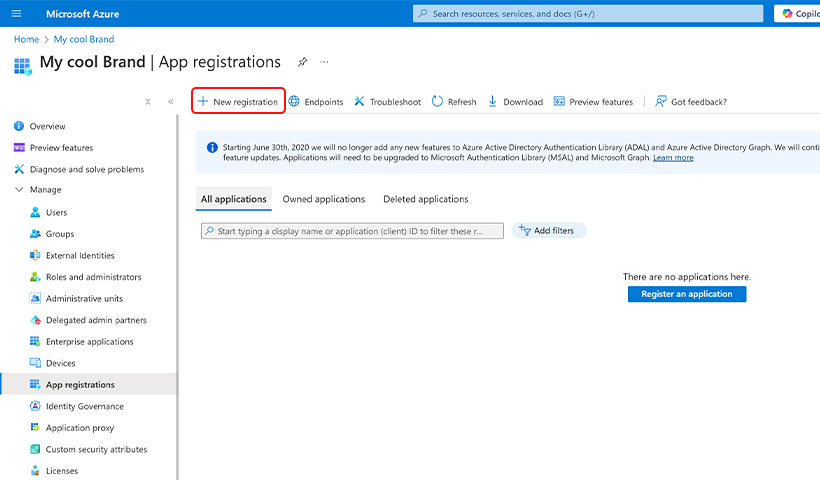Click the Download arrow icon
This screenshot has width=820, height=480.
(x=493, y=101)
